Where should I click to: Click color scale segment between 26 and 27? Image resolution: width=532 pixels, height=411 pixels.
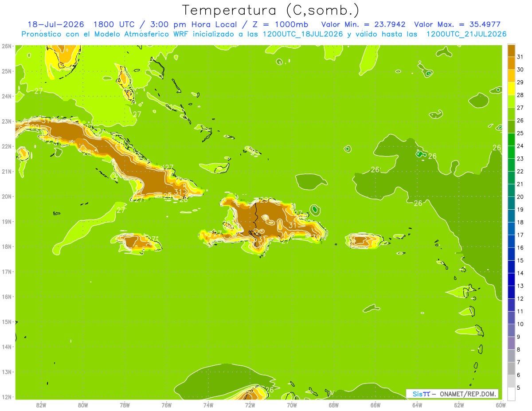pos(511,114)
